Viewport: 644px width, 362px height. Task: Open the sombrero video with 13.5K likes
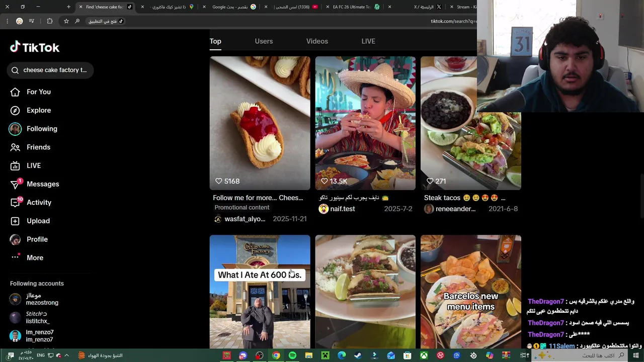pos(365,123)
